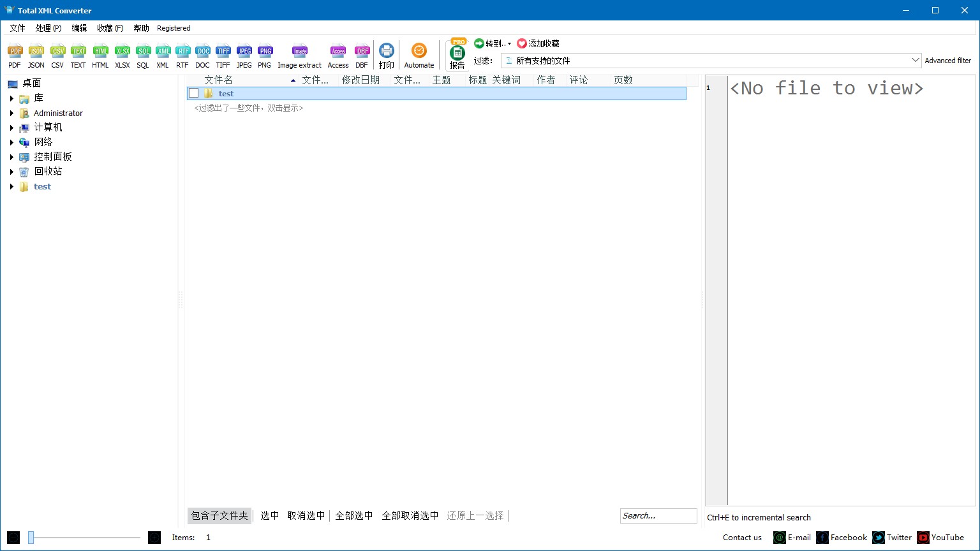Click the Contact us label

(x=742, y=538)
